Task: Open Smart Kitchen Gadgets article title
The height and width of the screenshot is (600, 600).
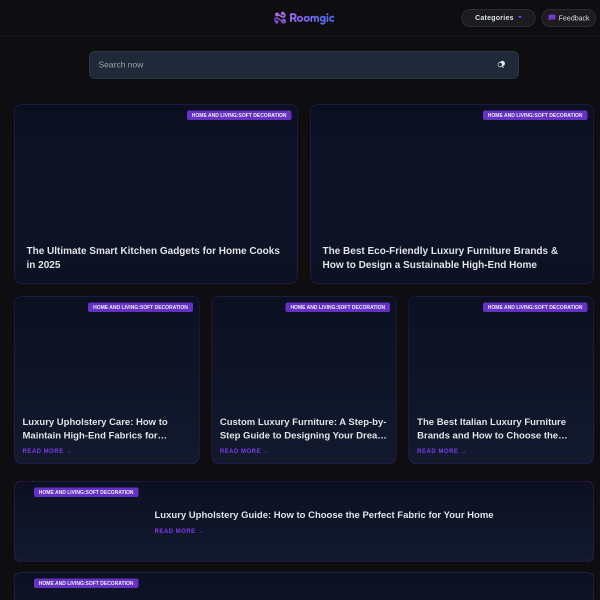Action: (x=153, y=258)
